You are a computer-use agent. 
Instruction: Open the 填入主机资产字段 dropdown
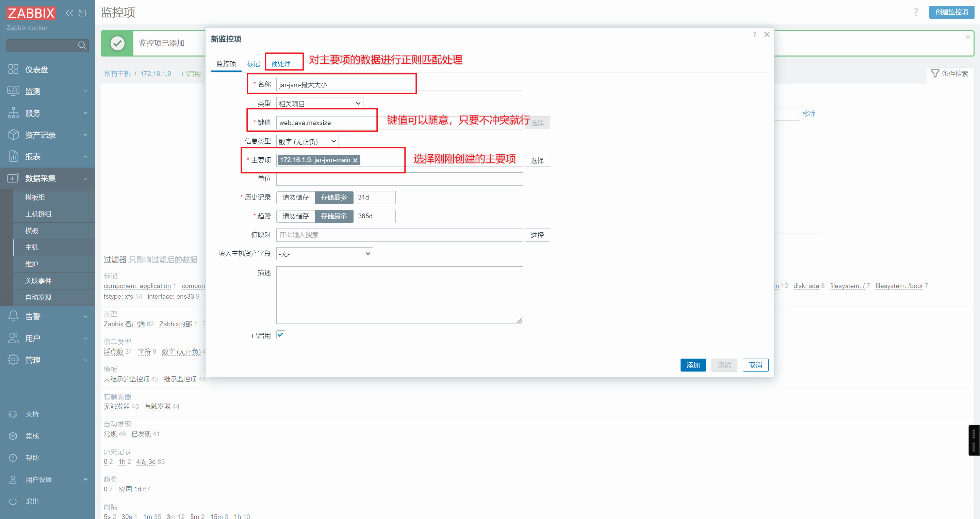325,254
